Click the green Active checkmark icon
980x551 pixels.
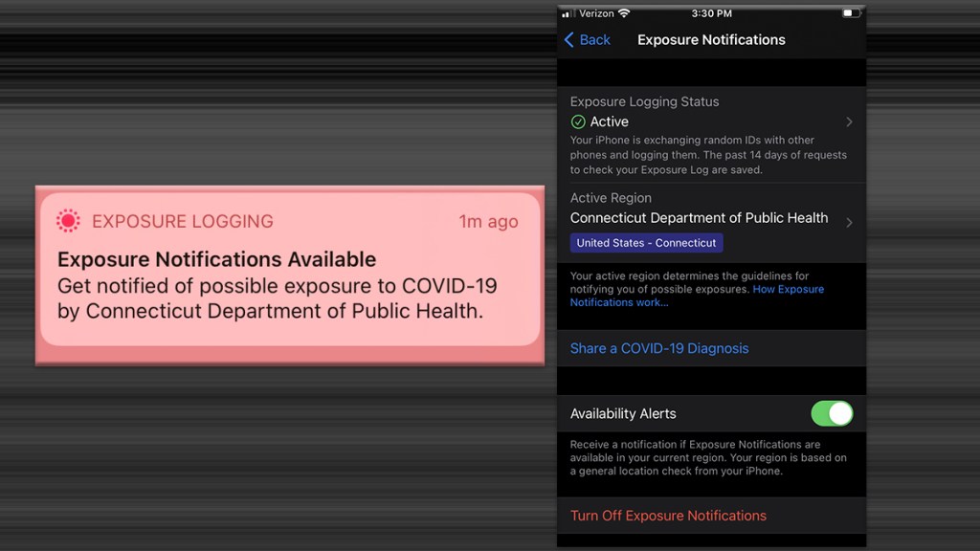click(x=578, y=121)
